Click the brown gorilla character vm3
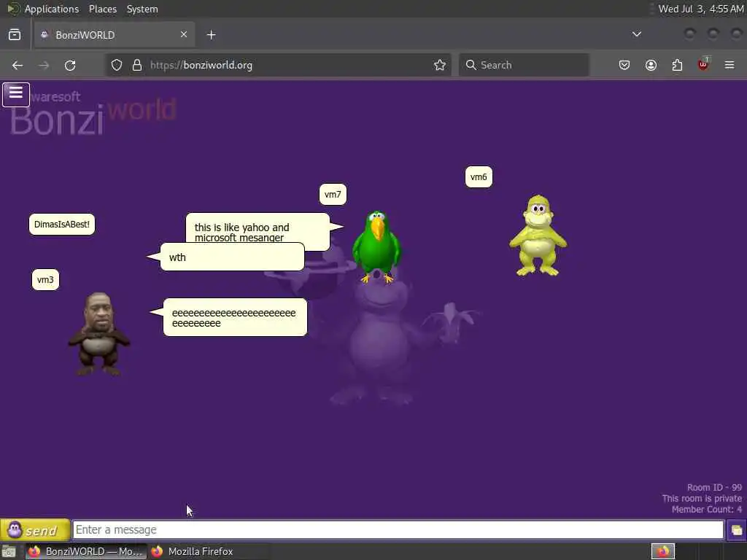The image size is (747, 560). tap(98, 333)
